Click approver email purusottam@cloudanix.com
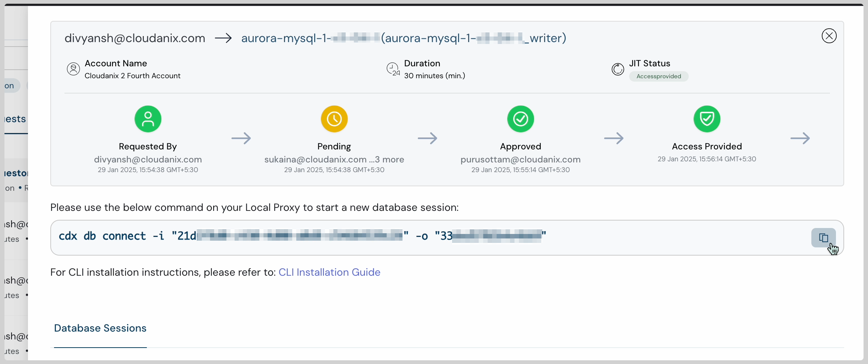The width and height of the screenshot is (868, 364). pos(520,159)
